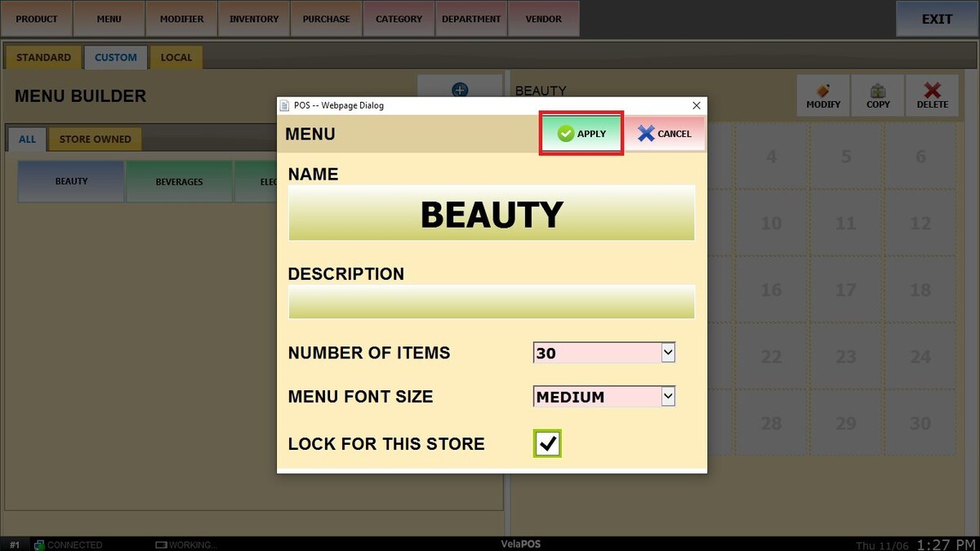The height and width of the screenshot is (551, 980).
Task: Select menu grid slot 6
Action: tap(920, 157)
